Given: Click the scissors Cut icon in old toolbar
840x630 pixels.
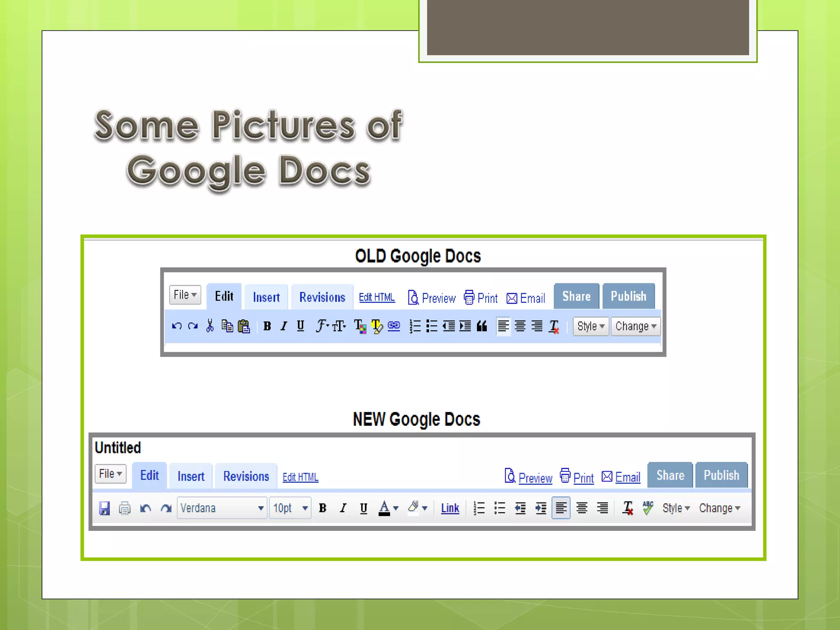Looking at the screenshot, I should tap(210, 326).
